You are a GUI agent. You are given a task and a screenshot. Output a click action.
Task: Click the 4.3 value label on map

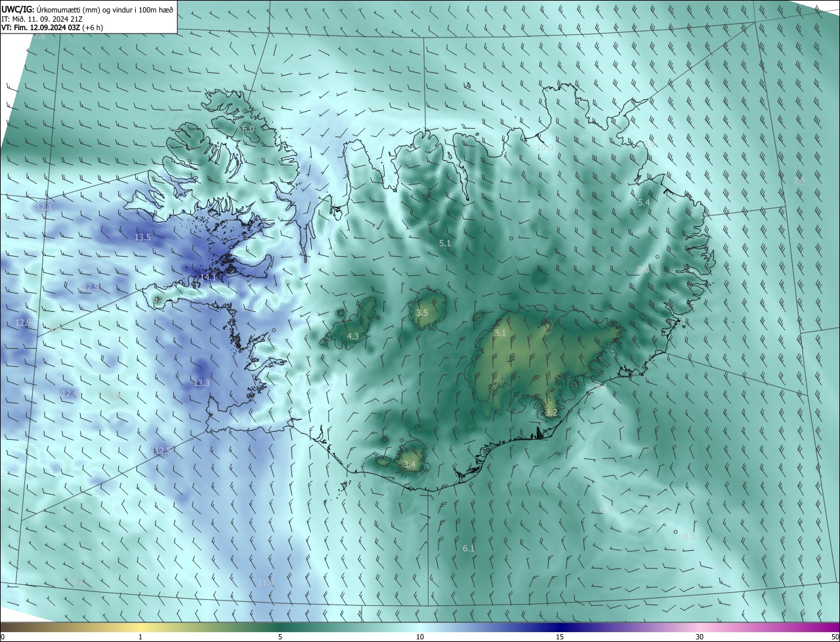(x=352, y=337)
